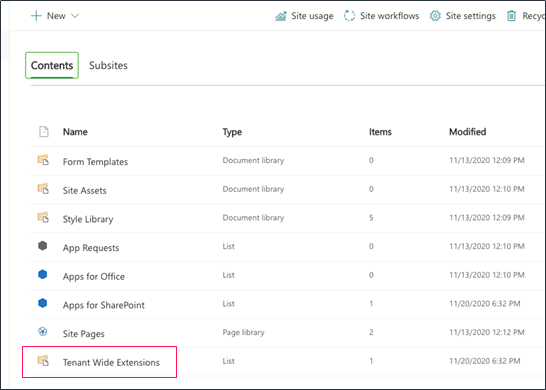Click the Recycle bin trash icon
Image resolution: width=546 pixels, height=390 pixels.
coord(511,16)
